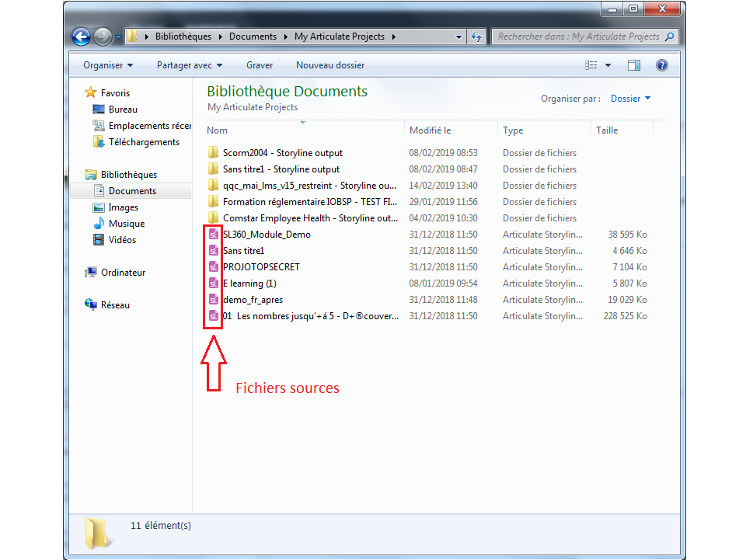Image resolution: width=746 pixels, height=560 pixels.
Task: Click the folder icon of Scorm2004 - Storyline output
Action: [x=213, y=152]
